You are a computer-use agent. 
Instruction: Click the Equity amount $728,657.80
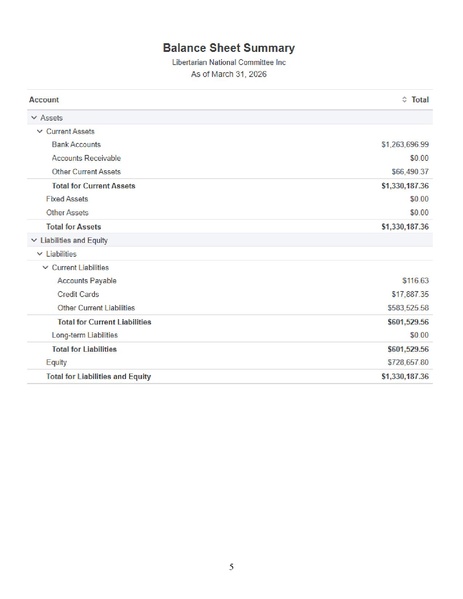click(x=408, y=363)
